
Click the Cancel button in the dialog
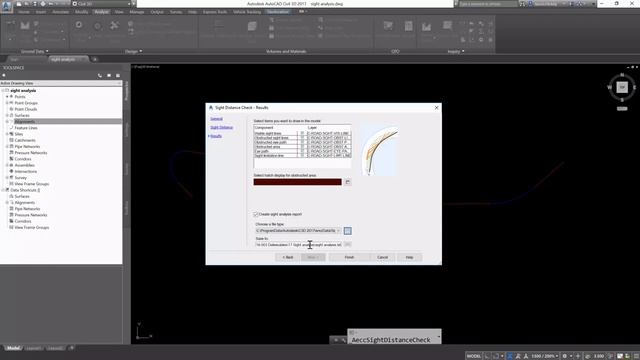pyautogui.click(x=382, y=257)
